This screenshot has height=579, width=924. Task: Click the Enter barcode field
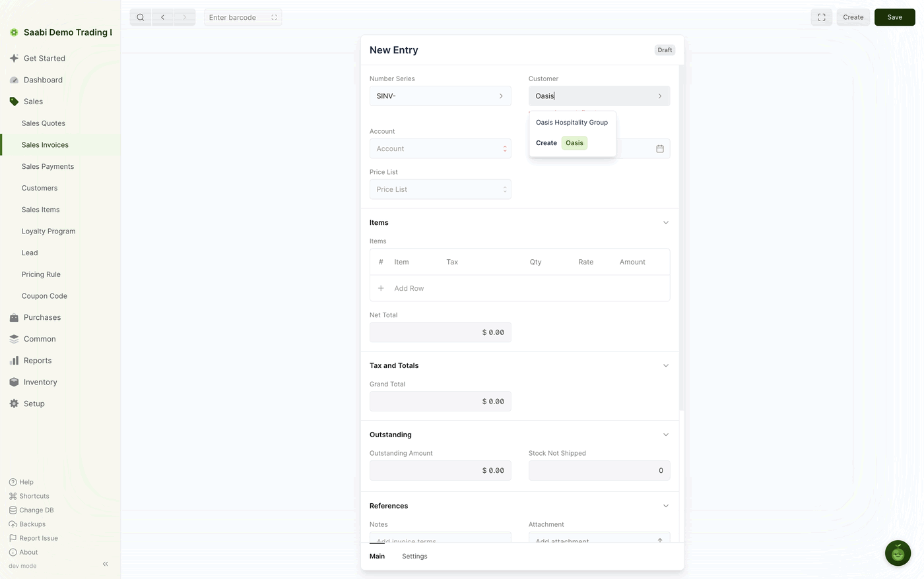pos(243,17)
